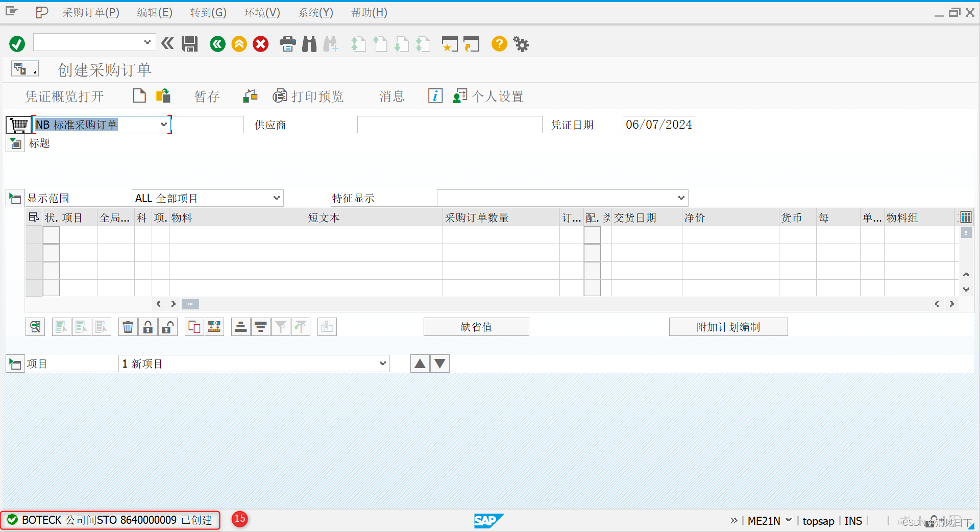980x532 pixels.
Task: Click the Display/Change toggle icon next to Create
Action: [x=163, y=96]
